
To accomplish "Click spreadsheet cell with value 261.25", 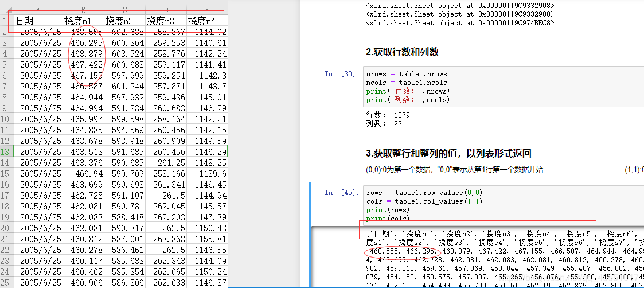I will [x=166, y=162].
